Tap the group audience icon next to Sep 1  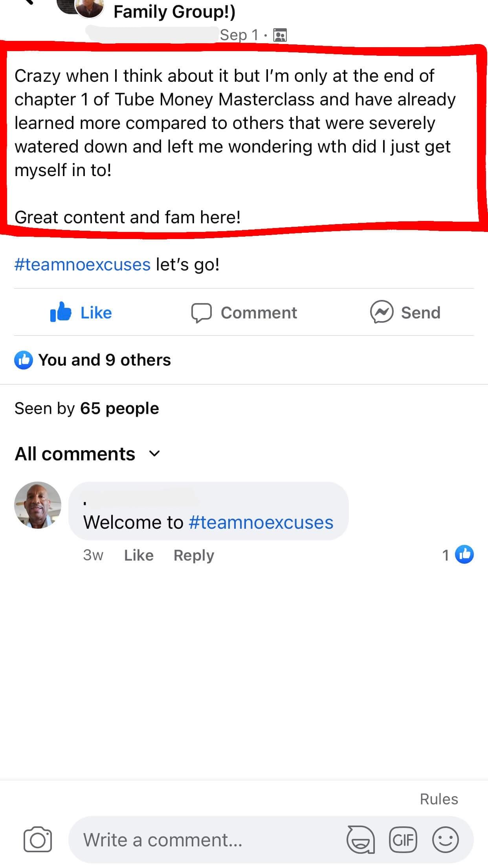280,35
